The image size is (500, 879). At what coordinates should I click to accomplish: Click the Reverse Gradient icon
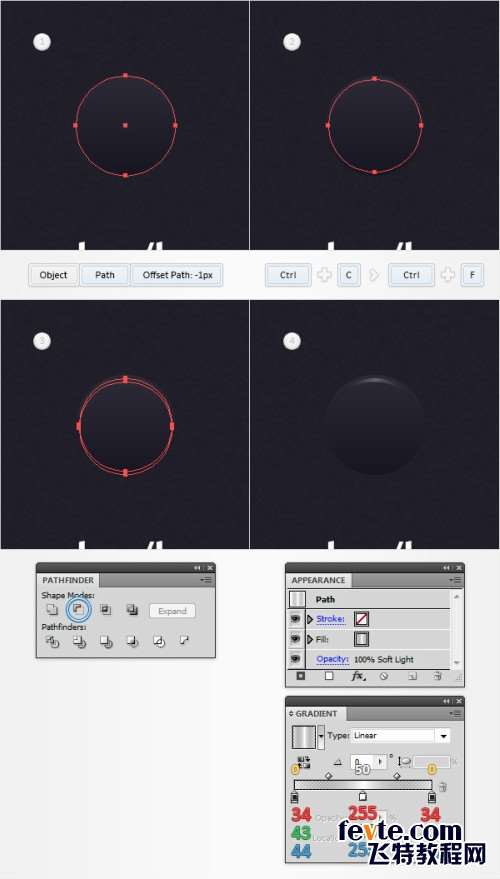[x=303, y=762]
